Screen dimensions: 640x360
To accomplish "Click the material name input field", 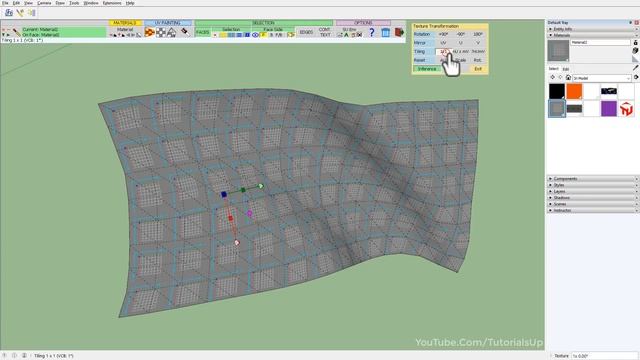I will pos(600,42).
